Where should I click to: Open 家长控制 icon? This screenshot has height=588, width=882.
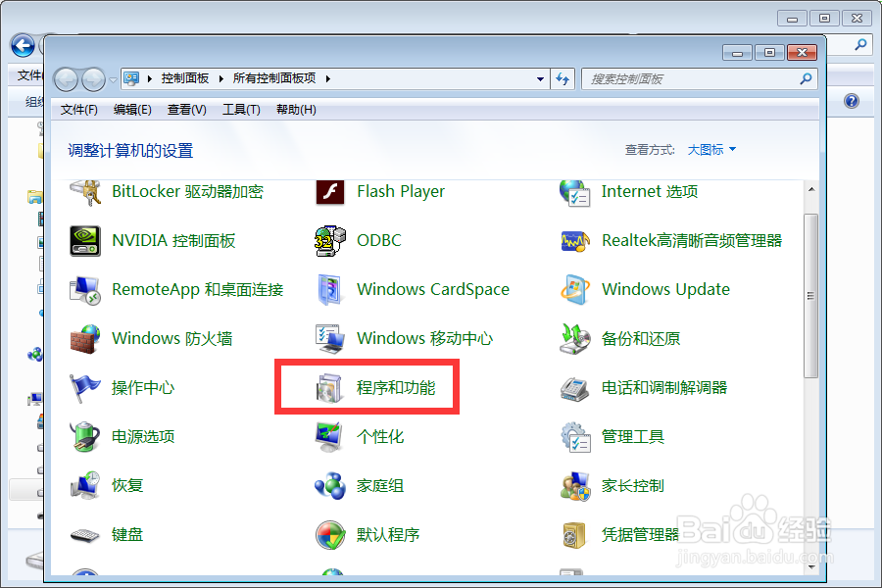coord(575,486)
